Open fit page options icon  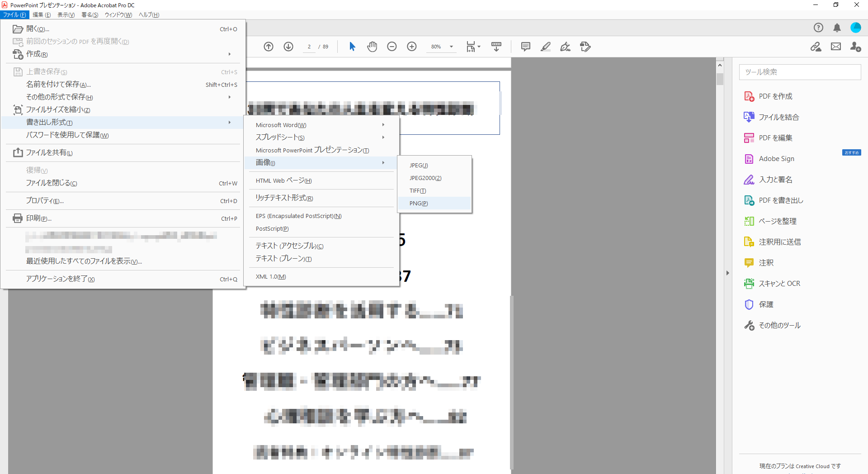click(473, 47)
